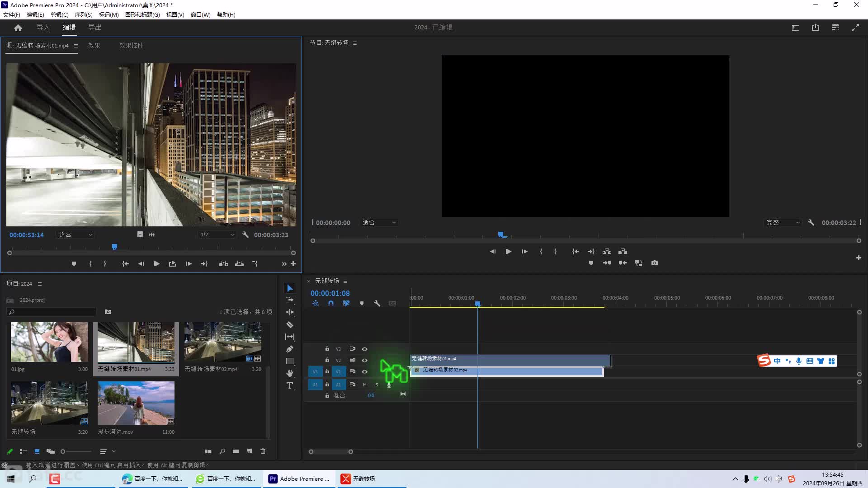This screenshot has height=488, width=868.
Task: Toggle V2 track output eye
Action: point(364,360)
